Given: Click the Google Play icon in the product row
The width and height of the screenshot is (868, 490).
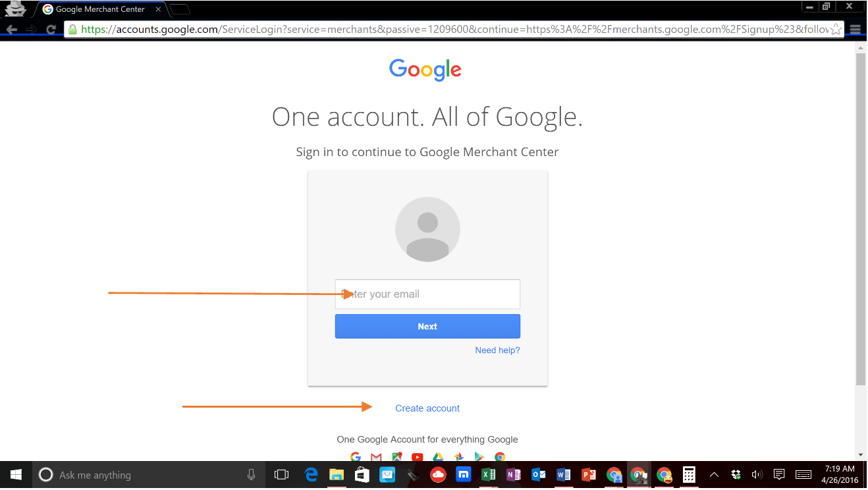Looking at the screenshot, I should (x=479, y=457).
